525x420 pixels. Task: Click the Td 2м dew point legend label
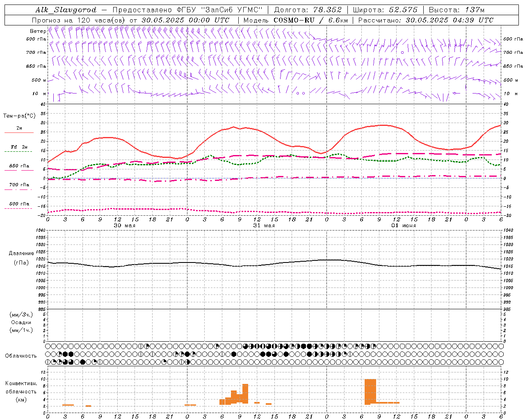tap(19, 147)
